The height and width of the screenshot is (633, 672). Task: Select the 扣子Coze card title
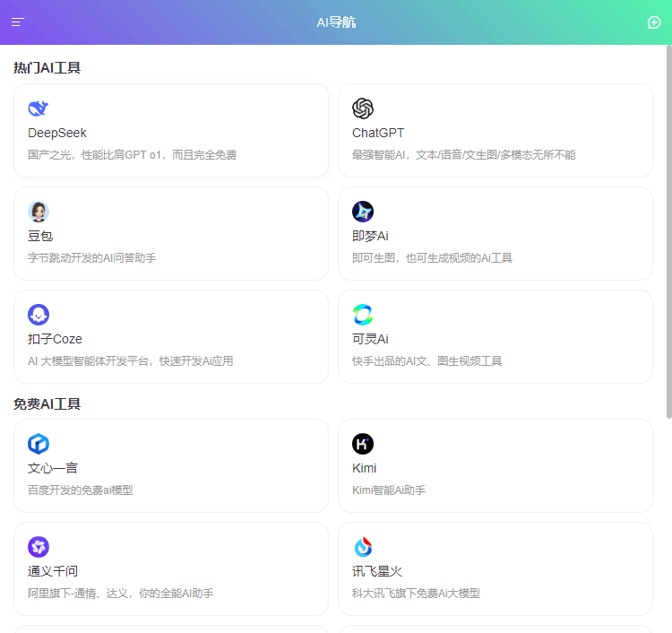pyautogui.click(x=55, y=339)
